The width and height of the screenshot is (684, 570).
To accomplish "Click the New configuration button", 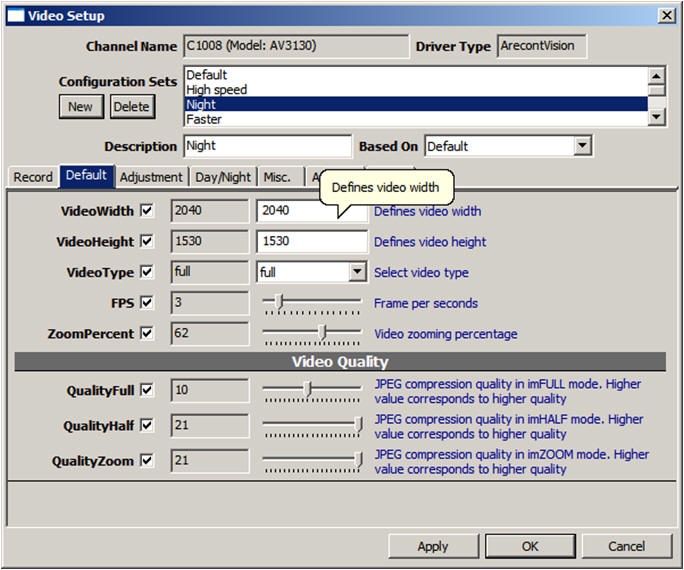I will [x=80, y=107].
